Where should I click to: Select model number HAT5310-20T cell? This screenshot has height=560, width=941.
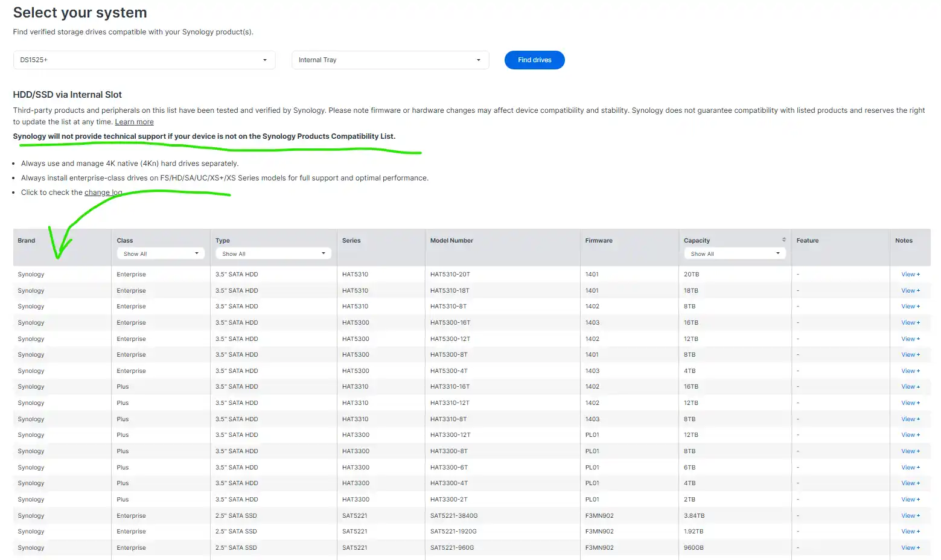point(450,275)
